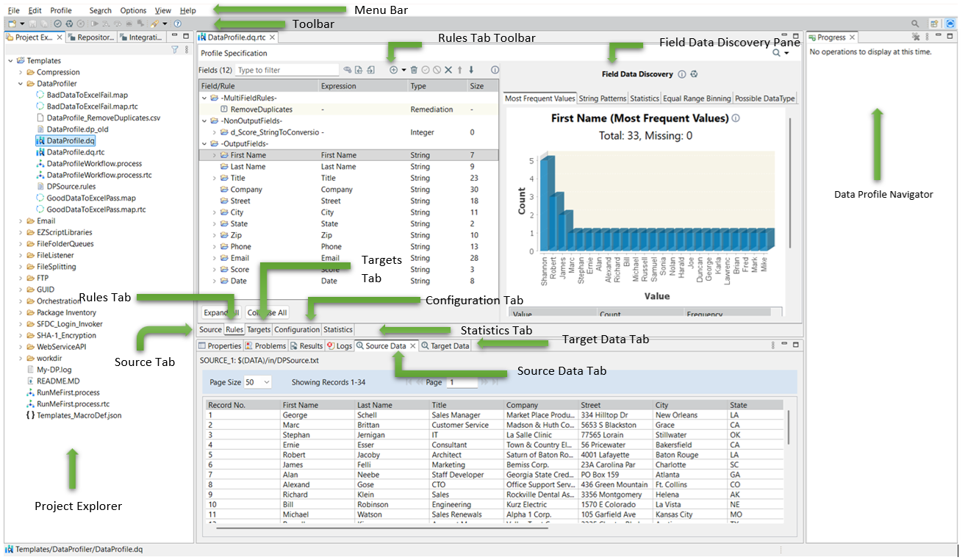Viewport: 965px width, 560px height.
Task: Click the move down arrow in Rules toolbar
Action: (x=471, y=70)
